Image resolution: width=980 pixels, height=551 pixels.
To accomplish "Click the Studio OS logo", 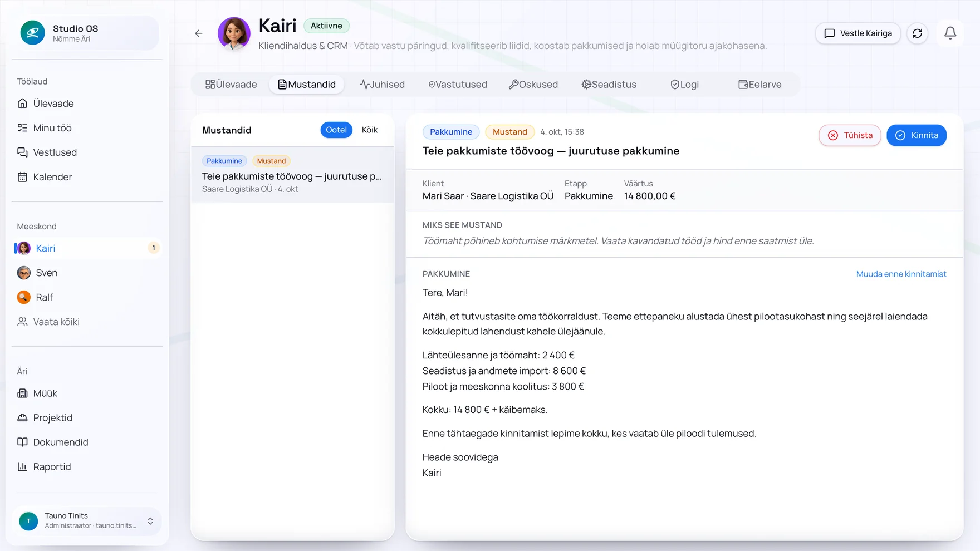I will coord(33,33).
